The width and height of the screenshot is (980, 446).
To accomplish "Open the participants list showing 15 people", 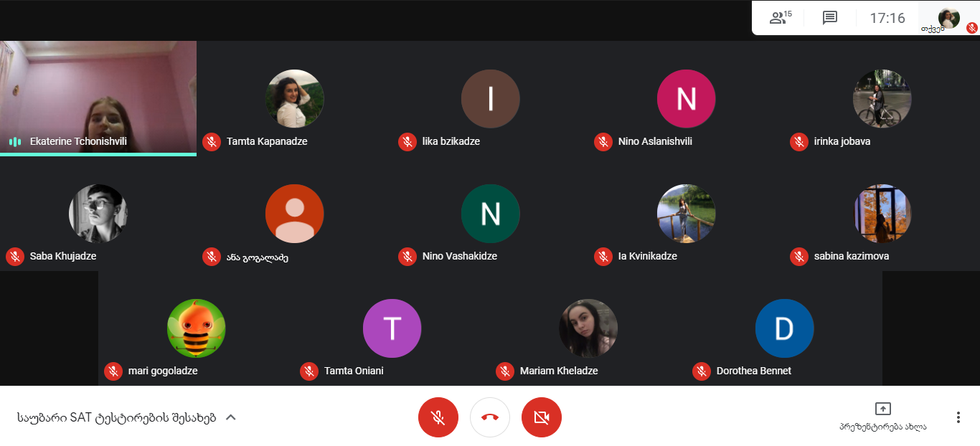I will pos(780,18).
